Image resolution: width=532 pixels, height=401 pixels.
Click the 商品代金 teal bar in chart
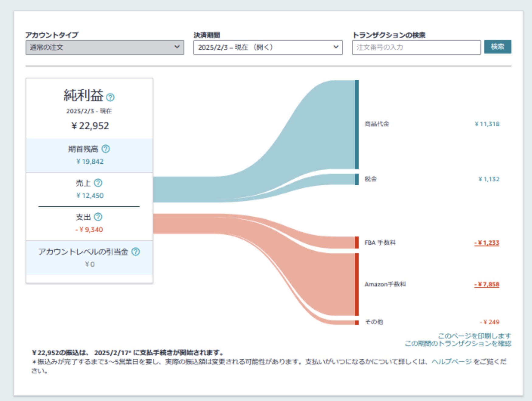[x=357, y=124]
